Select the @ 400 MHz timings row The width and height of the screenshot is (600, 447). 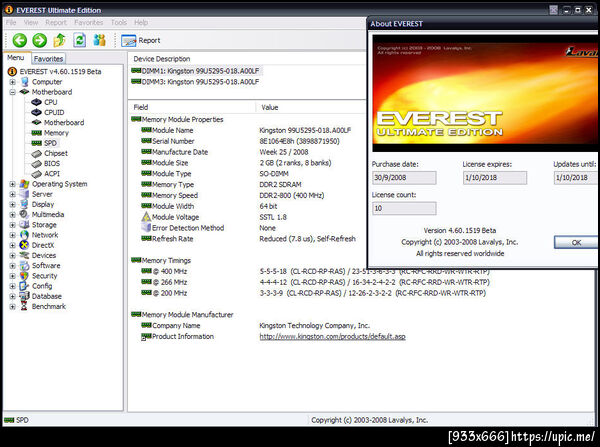(x=315, y=272)
